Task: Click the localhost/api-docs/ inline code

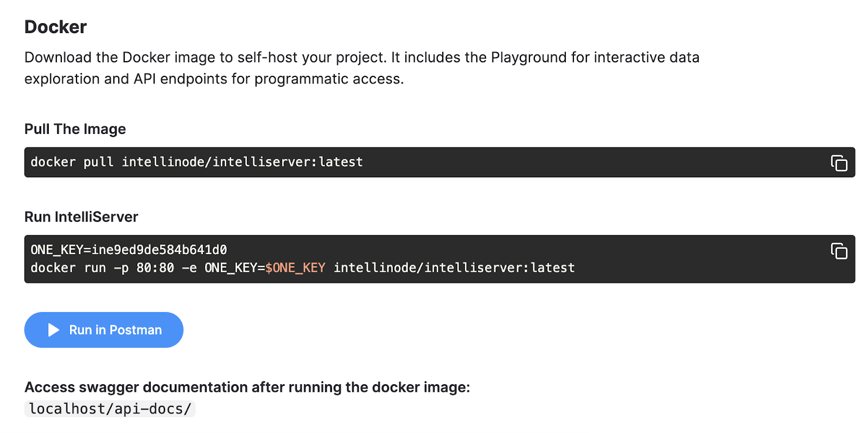Action: (110, 409)
